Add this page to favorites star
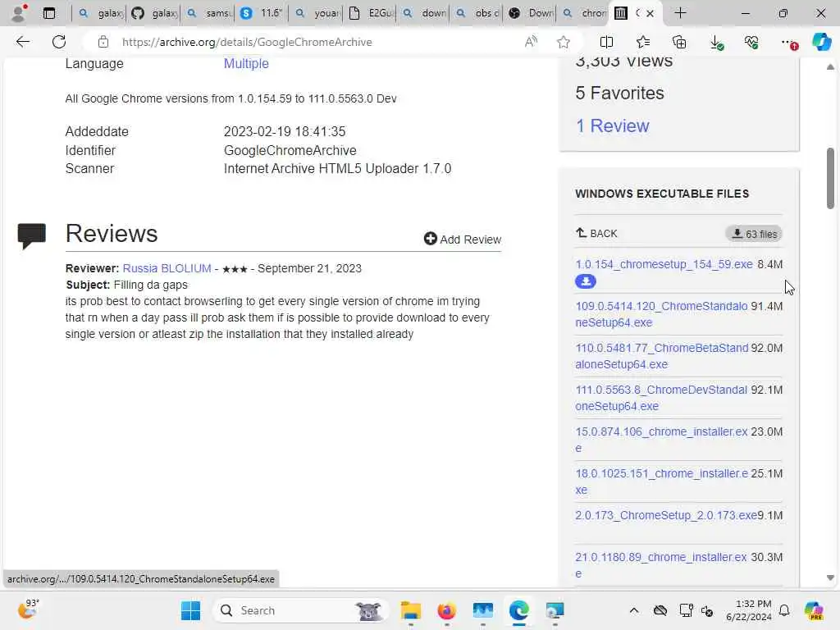Screen dimensions: 840x630 click(563, 42)
